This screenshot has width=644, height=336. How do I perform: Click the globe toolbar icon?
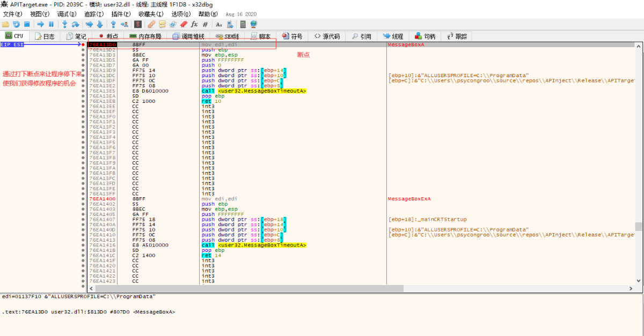tap(254, 24)
